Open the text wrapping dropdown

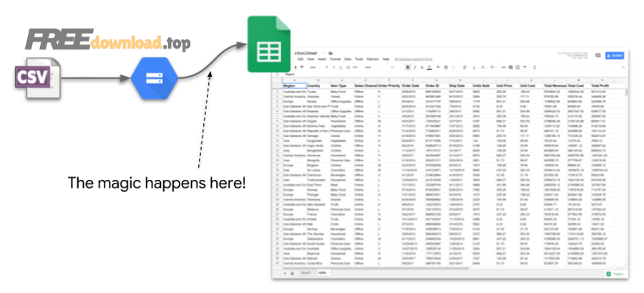tap(484, 67)
